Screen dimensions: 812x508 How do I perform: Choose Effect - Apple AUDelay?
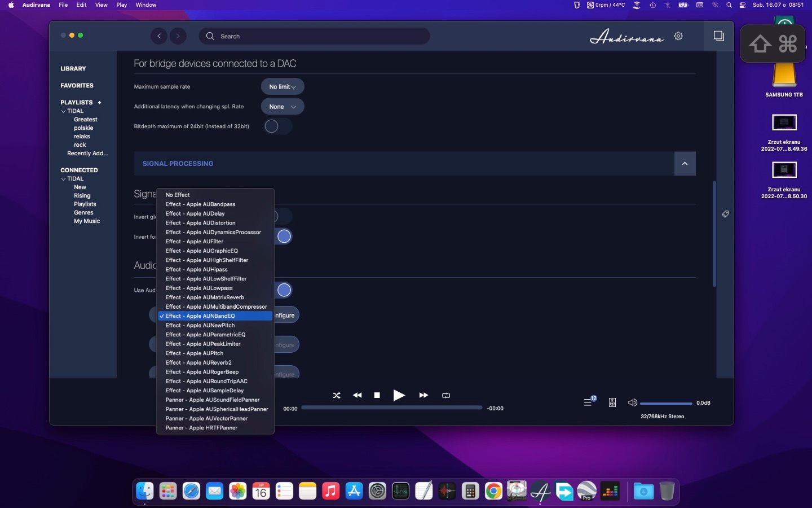pos(215,213)
